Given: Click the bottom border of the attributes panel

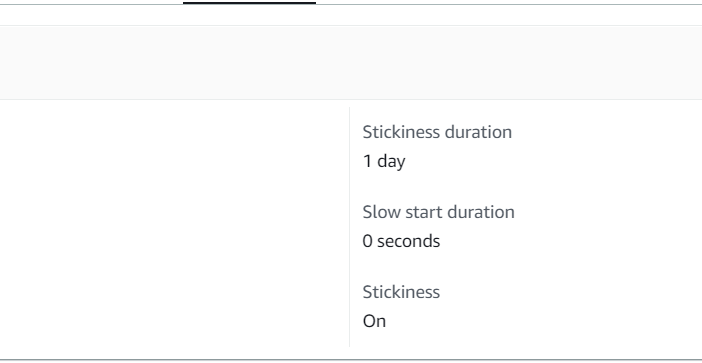Looking at the screenshot, I should pyautogui.click(x=351, y=359).
